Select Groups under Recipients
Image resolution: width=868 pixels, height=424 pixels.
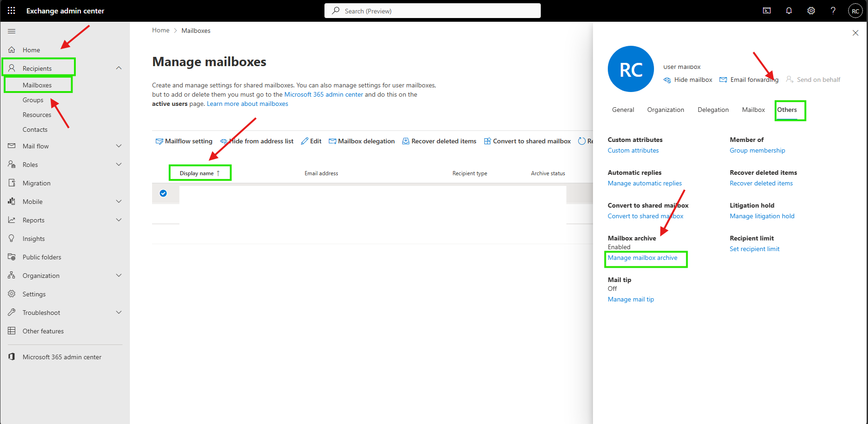[33, 100]
